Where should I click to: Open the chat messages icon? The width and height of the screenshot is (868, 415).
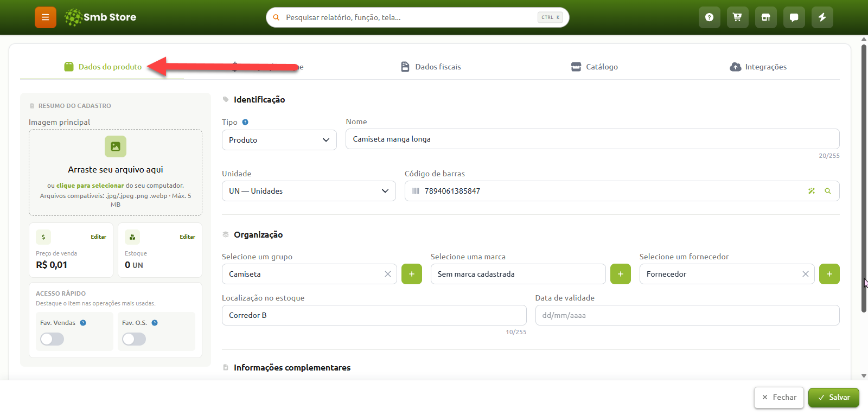(794, 17)
